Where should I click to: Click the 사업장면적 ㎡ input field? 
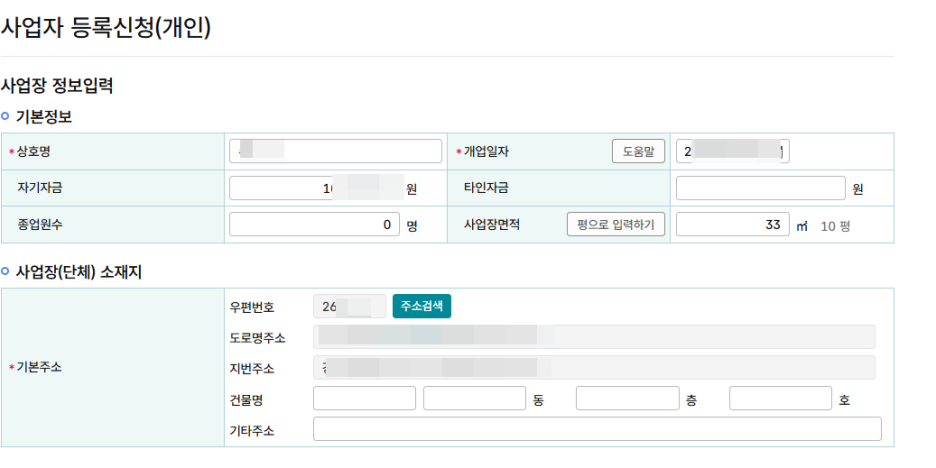732,225
